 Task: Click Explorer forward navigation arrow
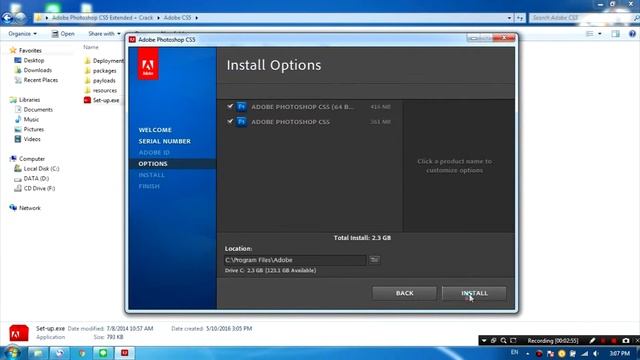tap(20, 18)
